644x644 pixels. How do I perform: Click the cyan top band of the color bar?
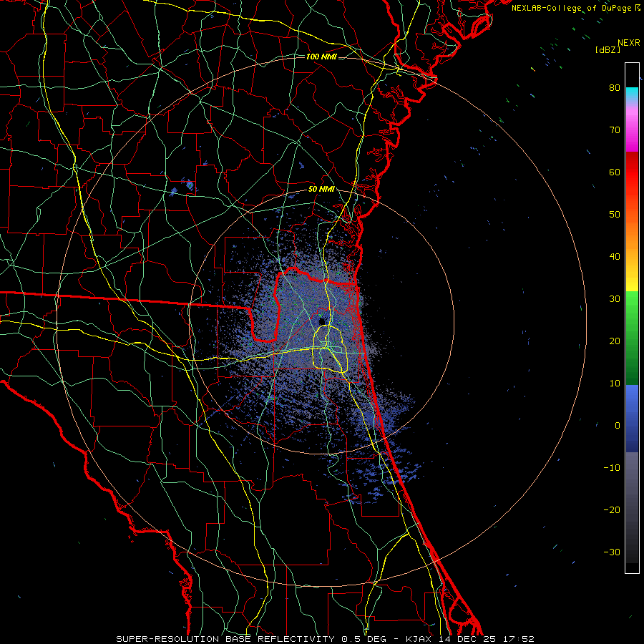pos(632,94)
